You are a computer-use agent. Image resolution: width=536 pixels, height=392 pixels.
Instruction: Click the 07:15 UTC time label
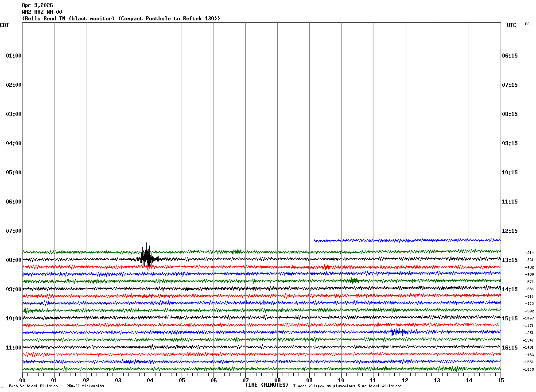pos(510,85)
